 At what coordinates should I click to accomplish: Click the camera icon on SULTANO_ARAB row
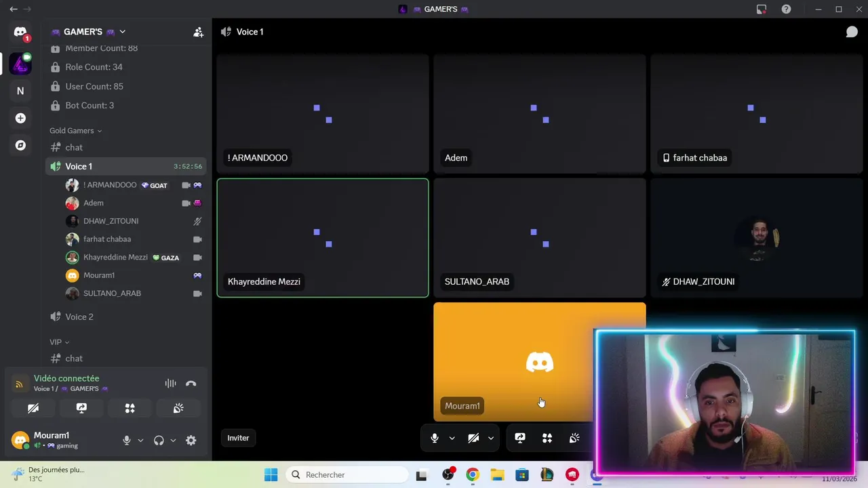(x=197, y=293)
